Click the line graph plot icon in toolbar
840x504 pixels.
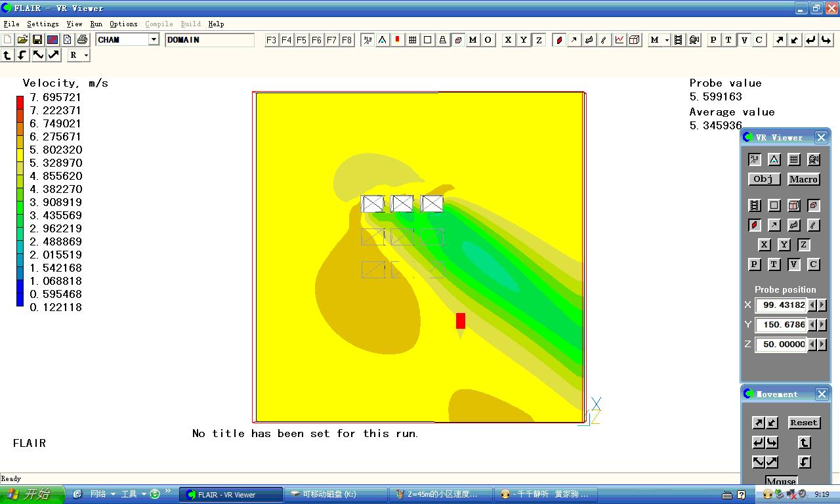(x=619, y=40)
